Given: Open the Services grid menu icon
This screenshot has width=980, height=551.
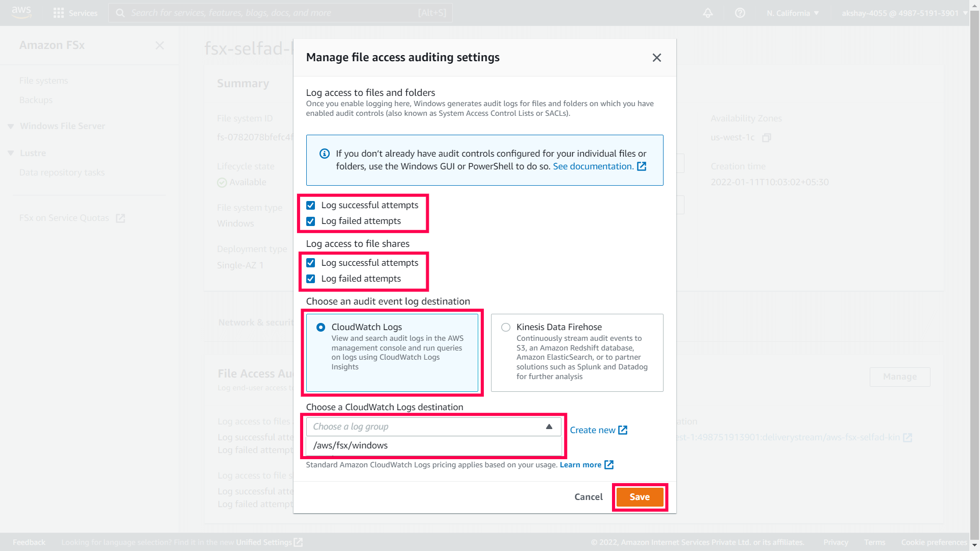Looking at the screenshot, I should [59, 13].
